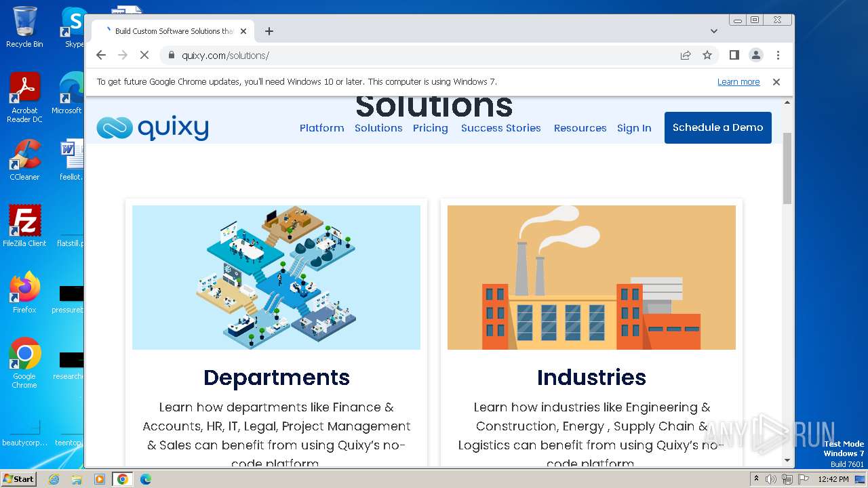Open Chrome three-dot menu
The height and width of the screenshot is (488, 868).
coord(778,56)
